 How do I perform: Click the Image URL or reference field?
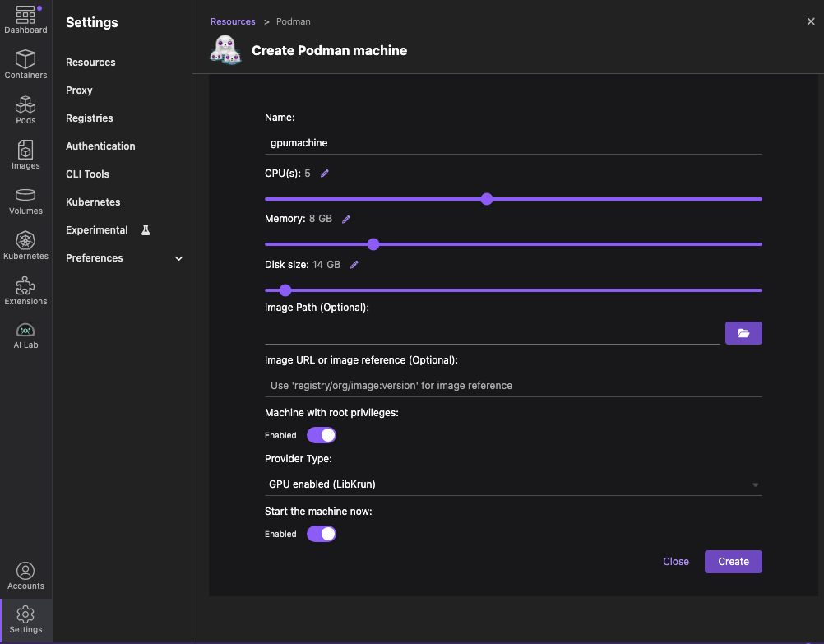tap(513, 386)
